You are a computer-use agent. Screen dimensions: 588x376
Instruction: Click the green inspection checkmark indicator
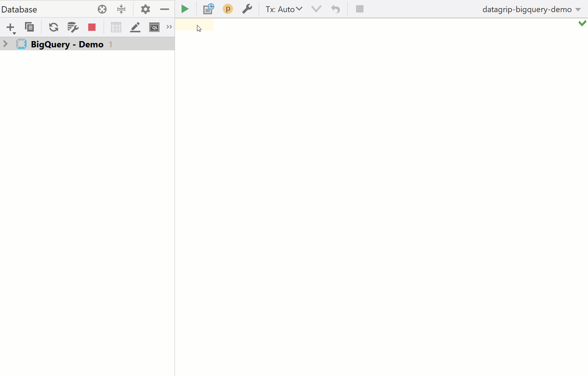coord(582,23)
